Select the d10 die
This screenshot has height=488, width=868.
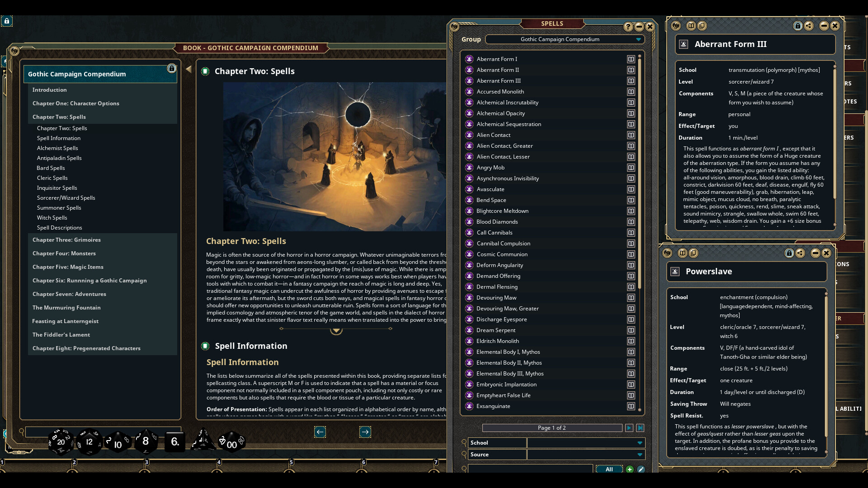click(118, 443)
